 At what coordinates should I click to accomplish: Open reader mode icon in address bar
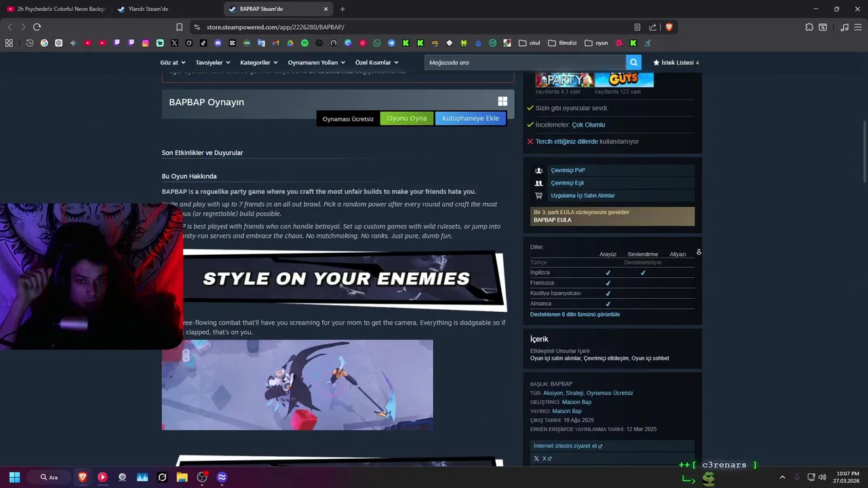click(637, 27)
